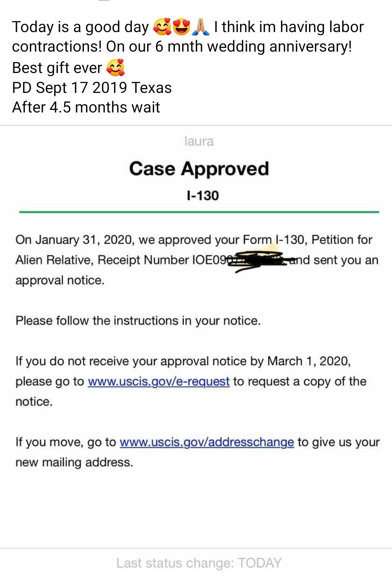Click the folded hands emoji
Viewport: 392px width, 584px height.
click(x=201, y=27)
